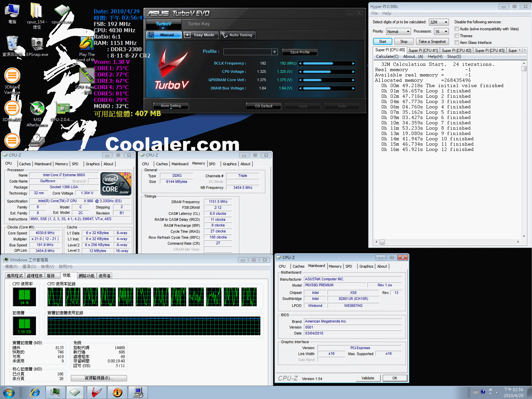Increase QPI/DRAM Core Volt with the right arrow

[353, 80]
